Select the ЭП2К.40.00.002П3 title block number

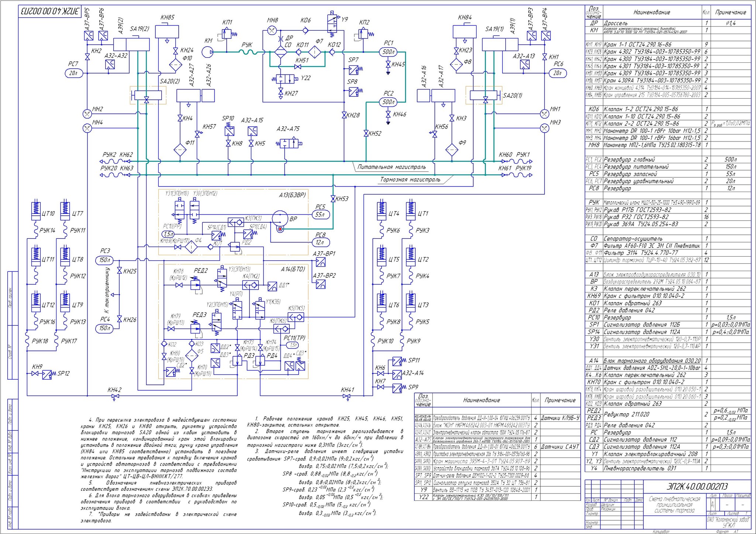pyautogui.click(x=697, y=487)
